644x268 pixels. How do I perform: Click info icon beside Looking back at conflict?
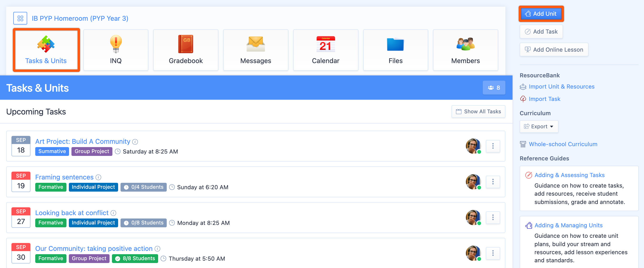pyautogui.click(x=114, y=213)
